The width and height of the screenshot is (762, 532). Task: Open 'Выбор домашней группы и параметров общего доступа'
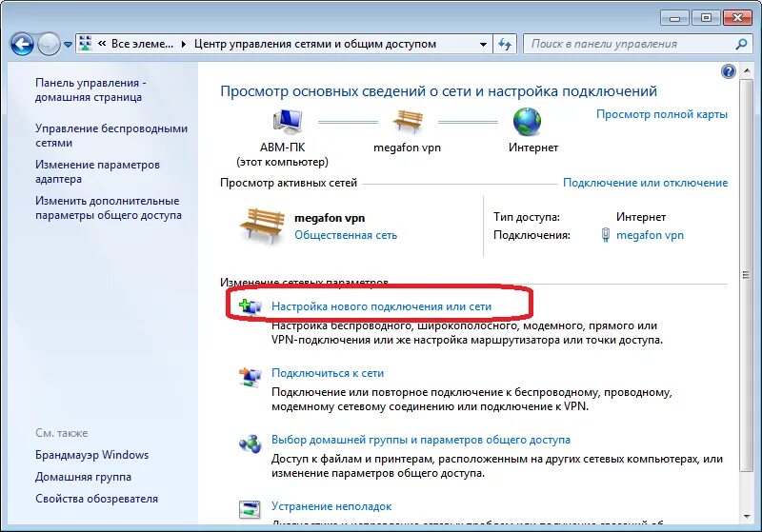click(x=421, y=440)
